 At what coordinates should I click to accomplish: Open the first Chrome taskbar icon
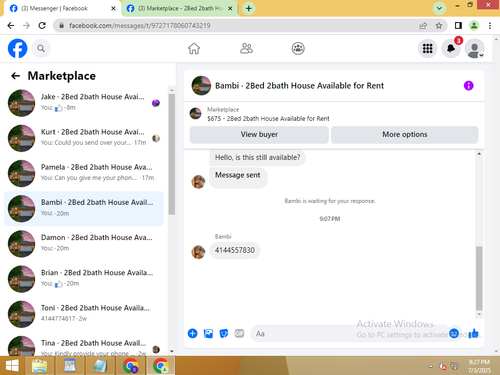pos(131,366)
